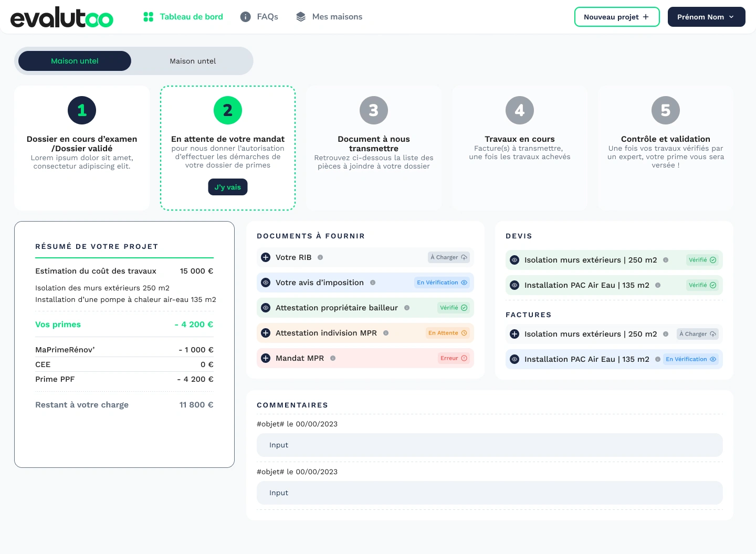The height and width of the screenshot is (554, 756).
Task: Click the CEE row label
Action: [43, 364]
